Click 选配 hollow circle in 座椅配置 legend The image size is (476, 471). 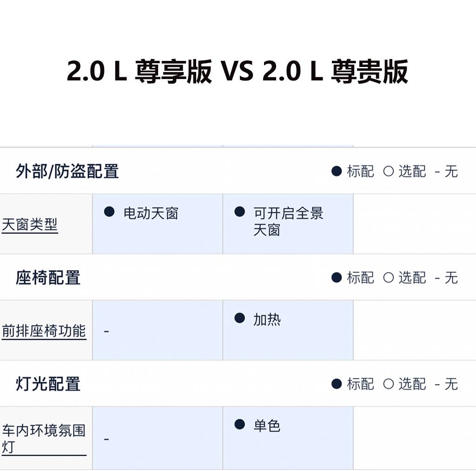pyautogui.click(x=388, y=278)
